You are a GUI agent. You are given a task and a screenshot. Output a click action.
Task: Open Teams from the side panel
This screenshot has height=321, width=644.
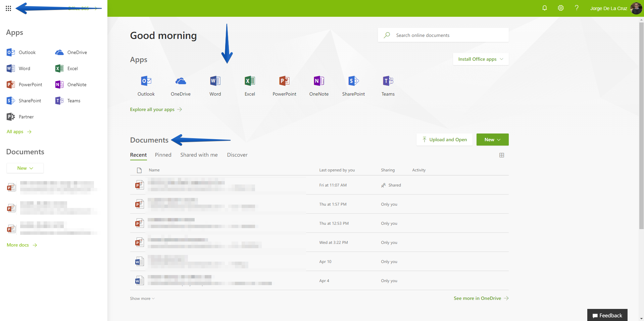(68, 101)
